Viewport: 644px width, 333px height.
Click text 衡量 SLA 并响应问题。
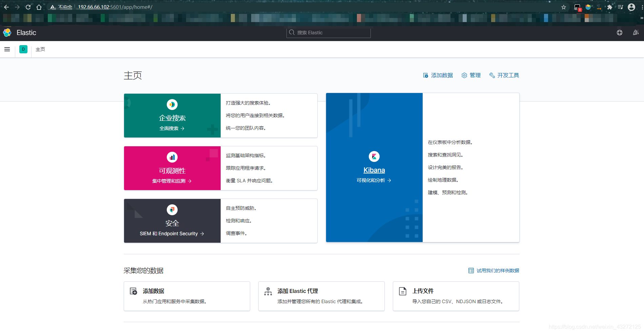pos(249,181)
